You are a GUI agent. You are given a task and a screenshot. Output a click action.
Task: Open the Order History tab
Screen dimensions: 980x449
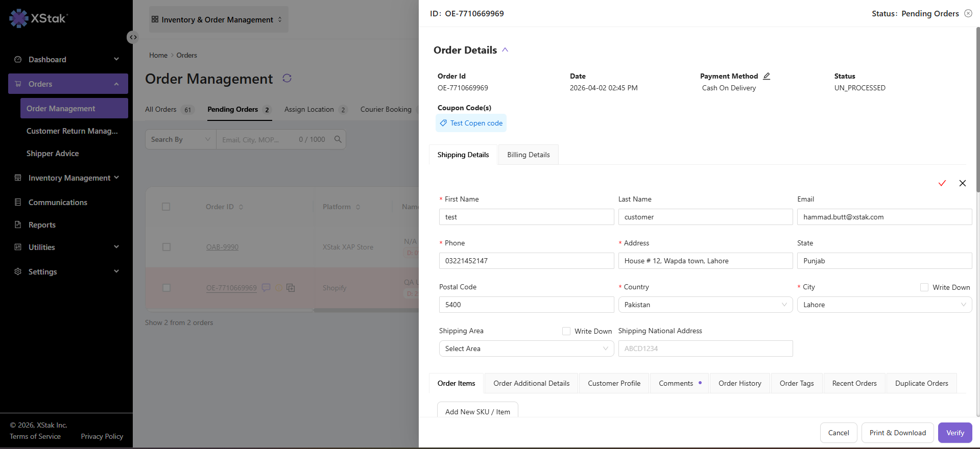740,383
